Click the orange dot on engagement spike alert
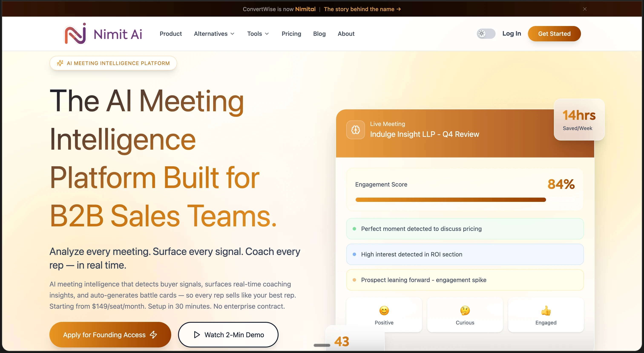Screen dimensions: 644x353 (354, 280)
